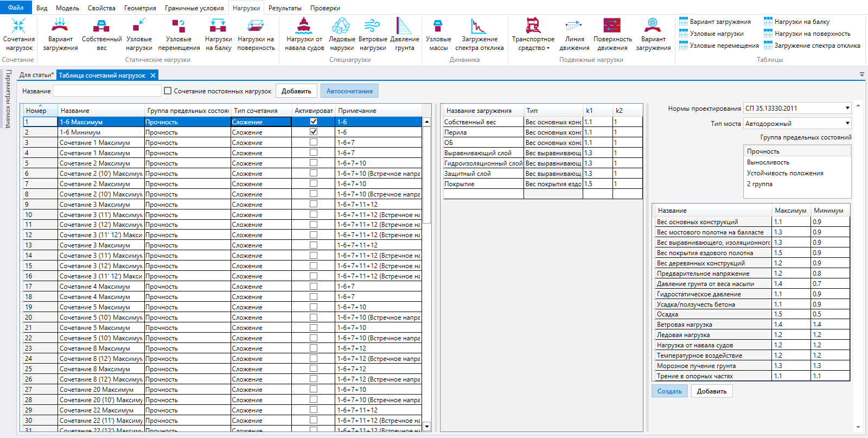Click the Создать button
The height and width of the screenshot is (438, 868).
(x=669, y=391)
